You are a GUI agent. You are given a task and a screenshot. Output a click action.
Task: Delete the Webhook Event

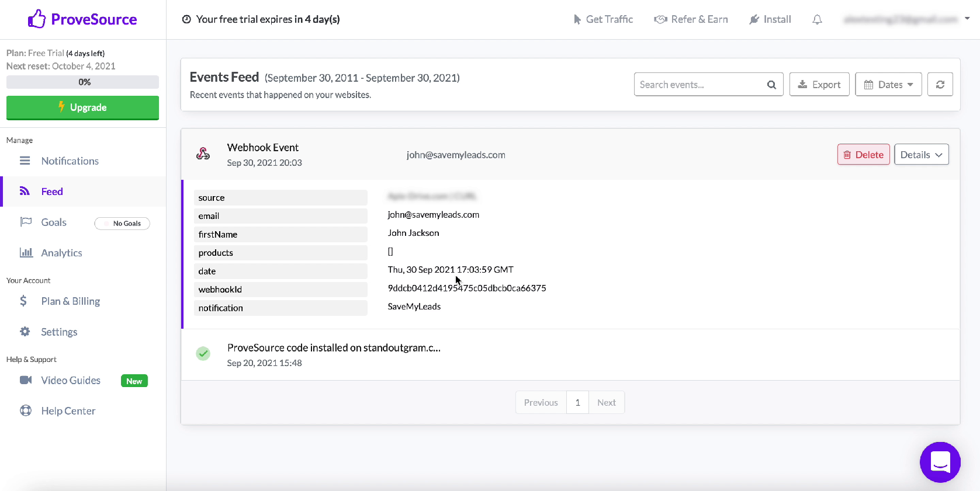pyautogui.click(x=863, y=154)
